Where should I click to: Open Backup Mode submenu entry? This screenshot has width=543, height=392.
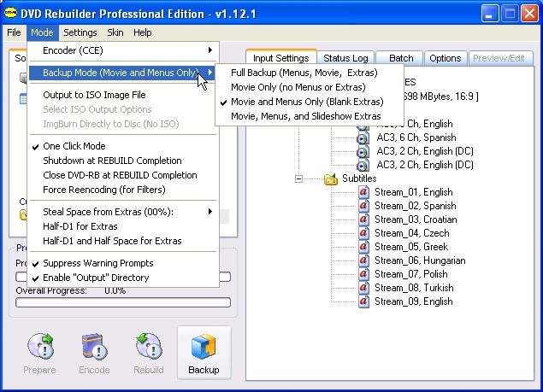[123, 73]
